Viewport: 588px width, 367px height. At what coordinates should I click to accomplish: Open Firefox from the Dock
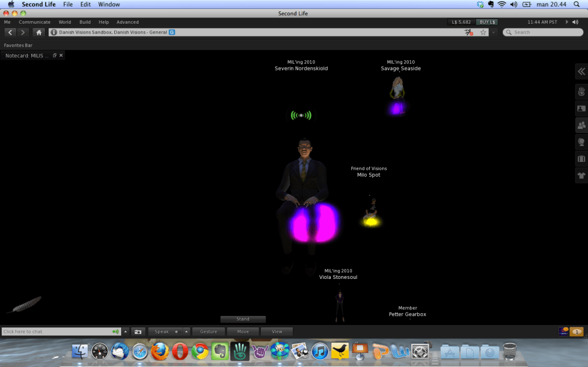click(160, 352)
